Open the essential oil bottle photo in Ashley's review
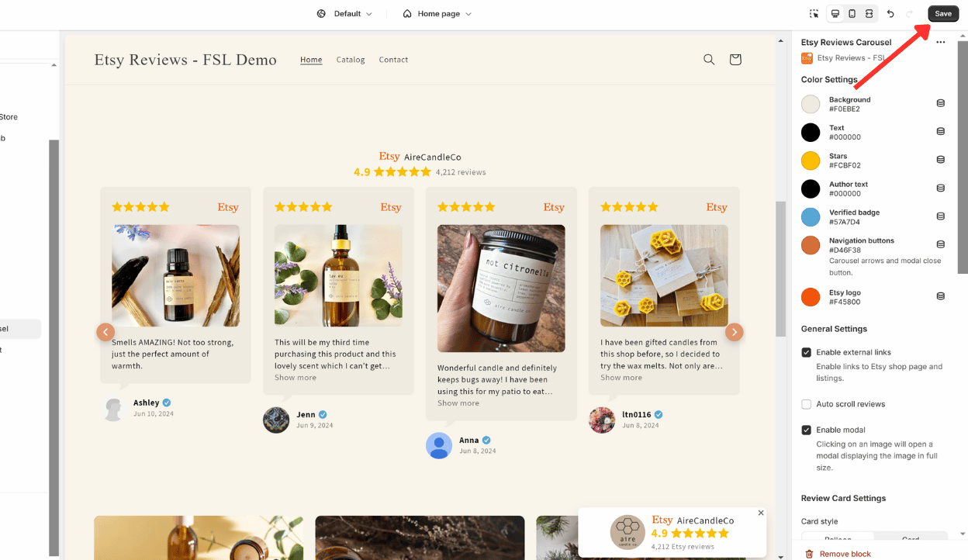The height and width of the screenshot is (560, 968). click(175, 275)
